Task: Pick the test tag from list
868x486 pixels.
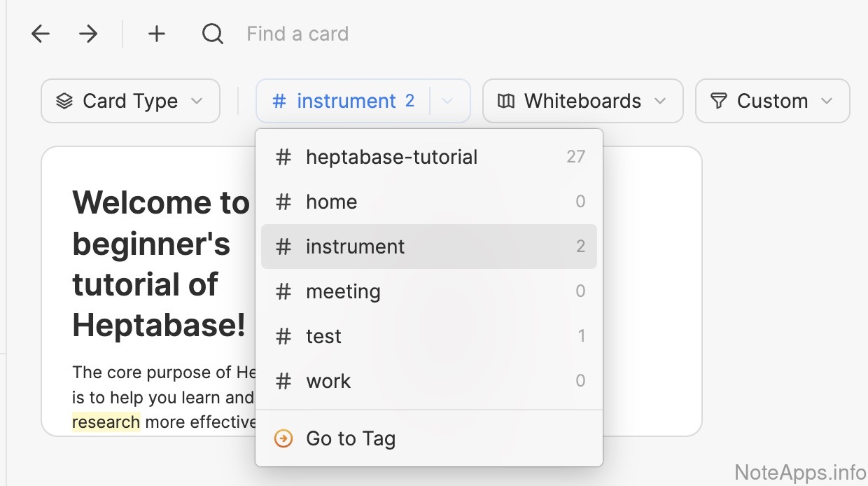Action: pyautogui.click(x=323, y=336)
